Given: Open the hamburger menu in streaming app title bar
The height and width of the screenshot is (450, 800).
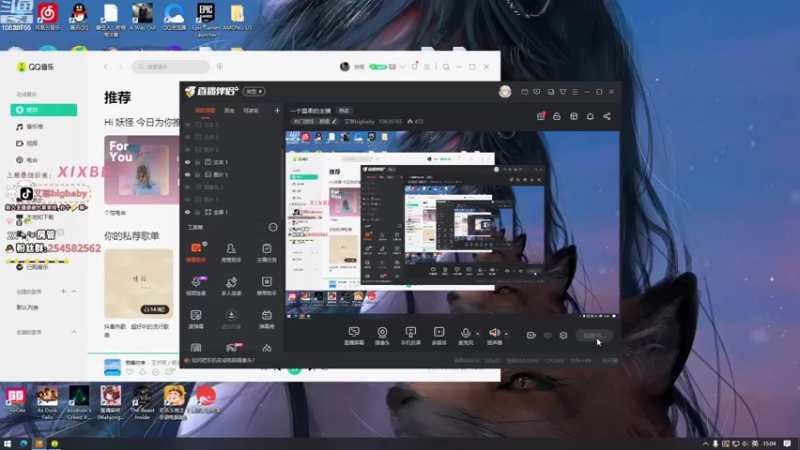Looking at the screenshot, I should click(575, 92).
